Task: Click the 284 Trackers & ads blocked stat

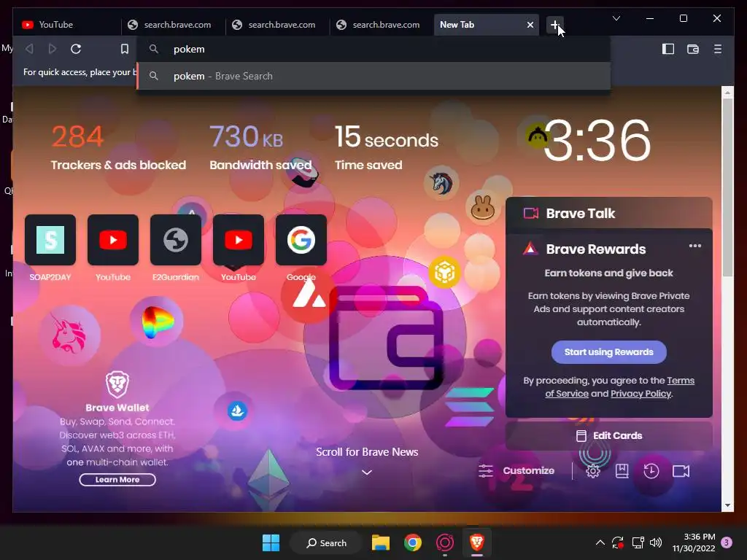Action: 118,147
